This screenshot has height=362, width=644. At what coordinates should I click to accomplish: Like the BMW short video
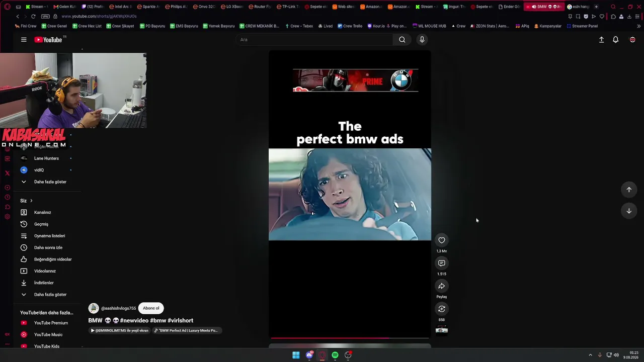point(441,240)
